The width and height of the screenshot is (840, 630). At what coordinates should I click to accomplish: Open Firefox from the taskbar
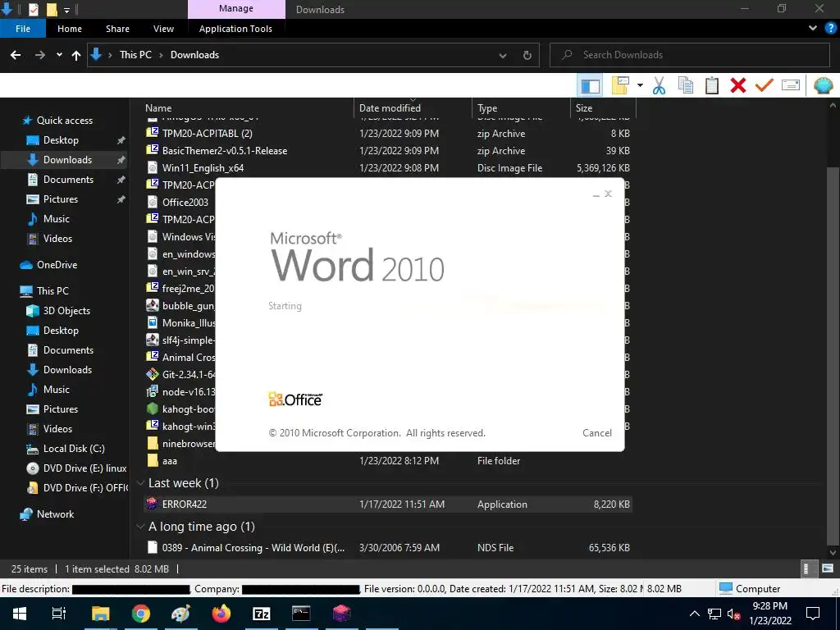(x=221, y=614)
